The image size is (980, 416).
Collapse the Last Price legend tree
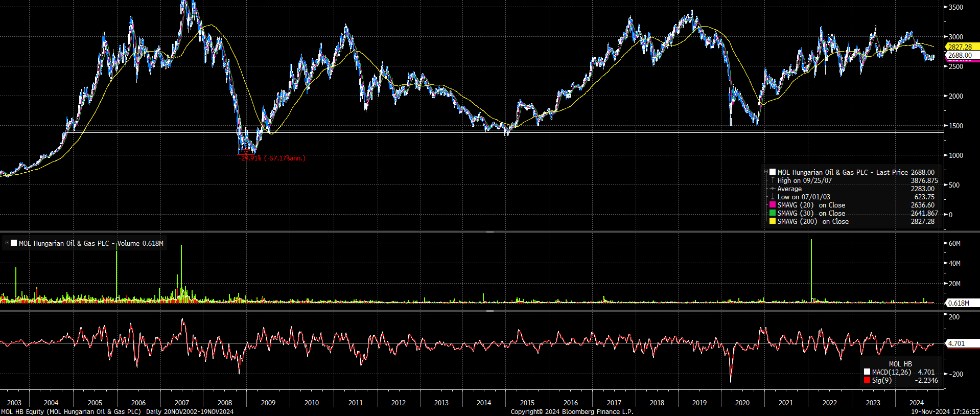tap(766, 172)
